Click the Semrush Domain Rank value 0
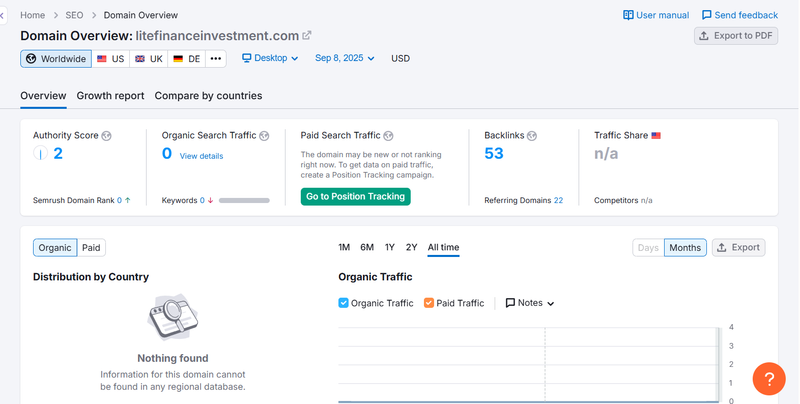Viewport: 800px width, 404px height. [119, 200]
